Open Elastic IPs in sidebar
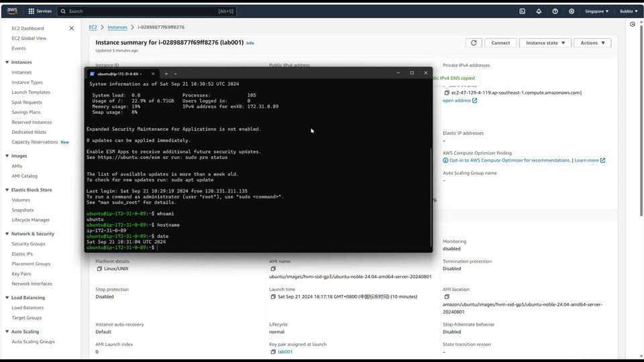The height and width of the screenshot is (362, 644). point(21,254)
